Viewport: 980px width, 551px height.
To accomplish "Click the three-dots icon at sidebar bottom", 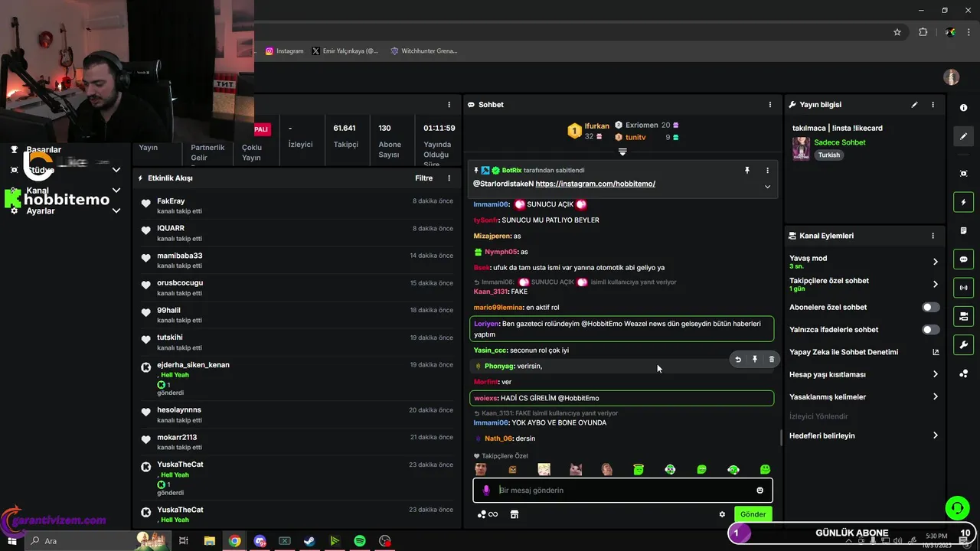I will coord(963,373).
